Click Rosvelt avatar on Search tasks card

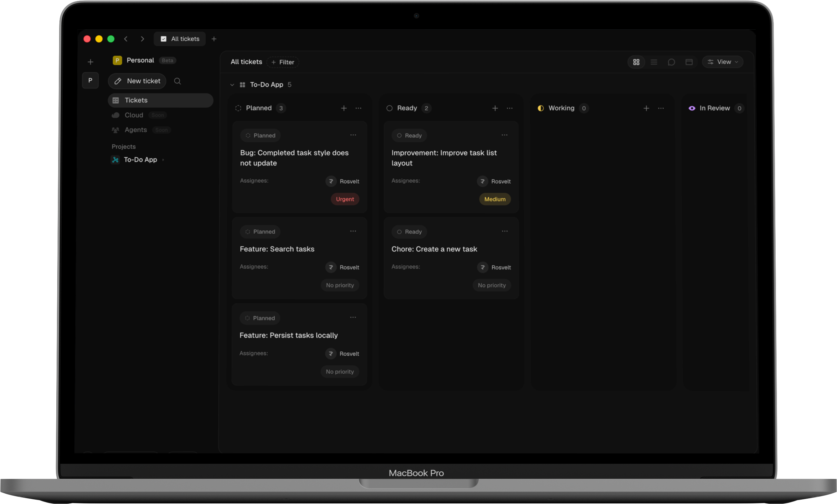331,267
